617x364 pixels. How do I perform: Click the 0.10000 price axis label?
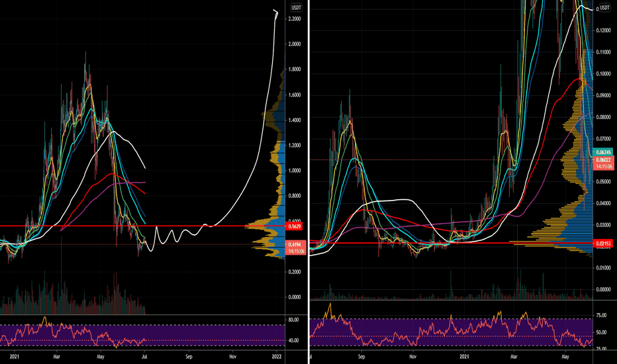coord(604,73)
